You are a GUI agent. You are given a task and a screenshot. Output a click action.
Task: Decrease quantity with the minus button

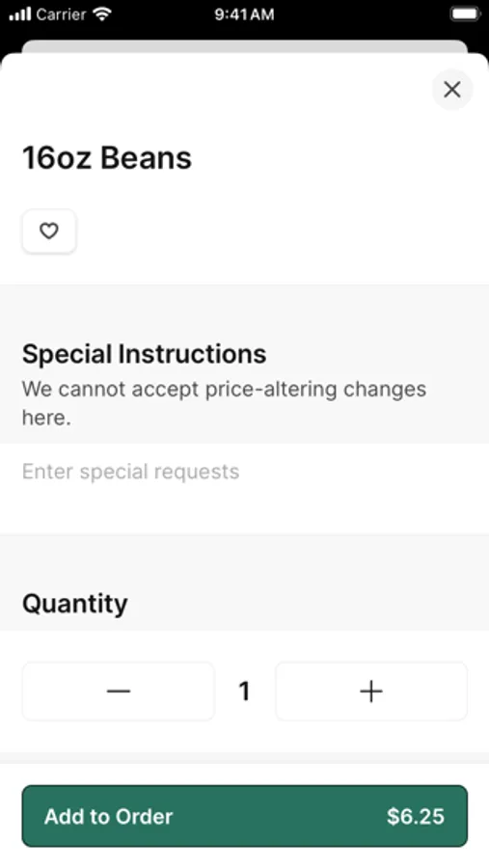tap(118, 691)
